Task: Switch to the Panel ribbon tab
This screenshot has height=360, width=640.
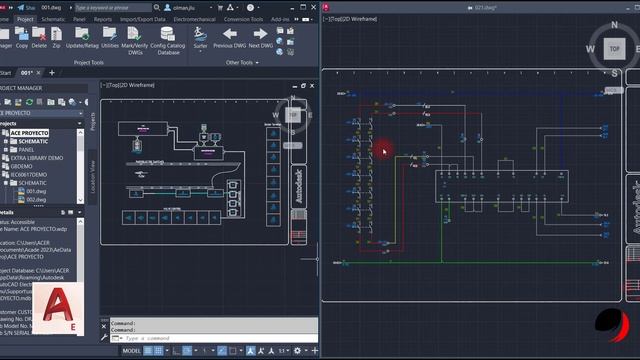Action: tap(79, 19)
